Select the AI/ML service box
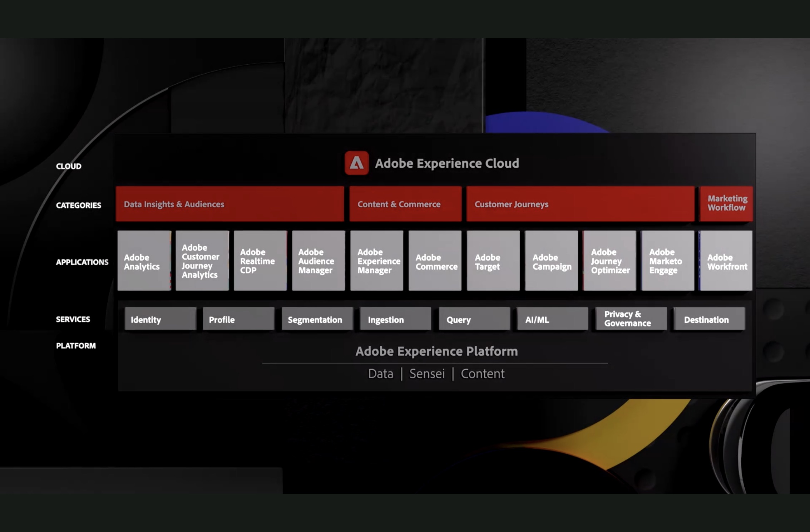Screen dimensions: 810x532 click(553, 319)
